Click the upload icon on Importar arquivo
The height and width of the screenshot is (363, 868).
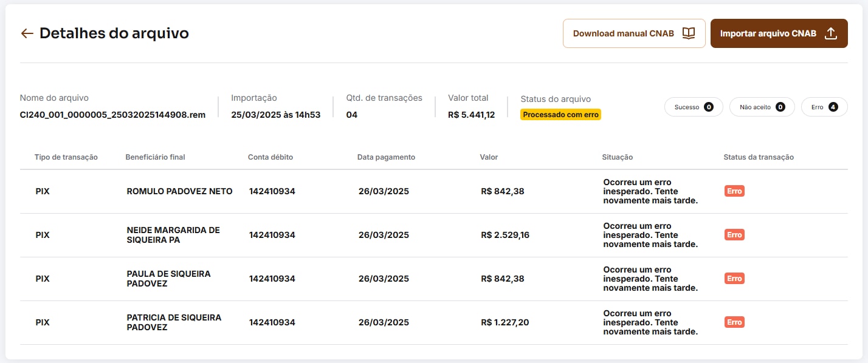tap(830, 33)
